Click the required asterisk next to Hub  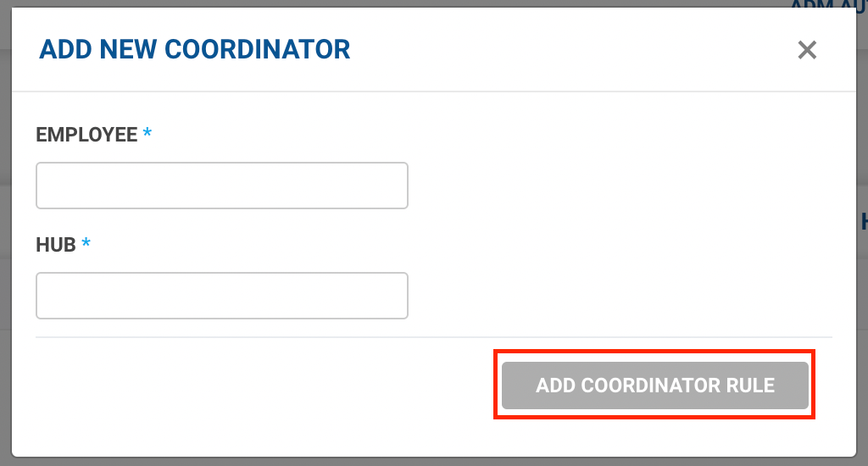coord(86,245)
